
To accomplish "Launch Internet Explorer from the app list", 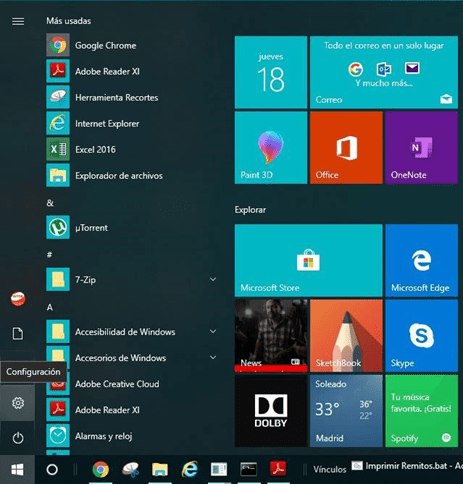I will tap(132, 123).
